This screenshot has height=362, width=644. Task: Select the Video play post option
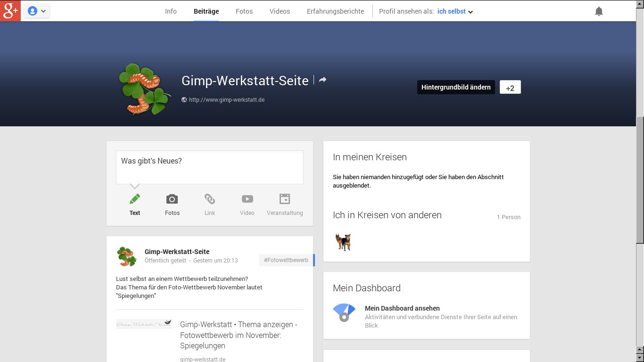[x=247, y=205]
